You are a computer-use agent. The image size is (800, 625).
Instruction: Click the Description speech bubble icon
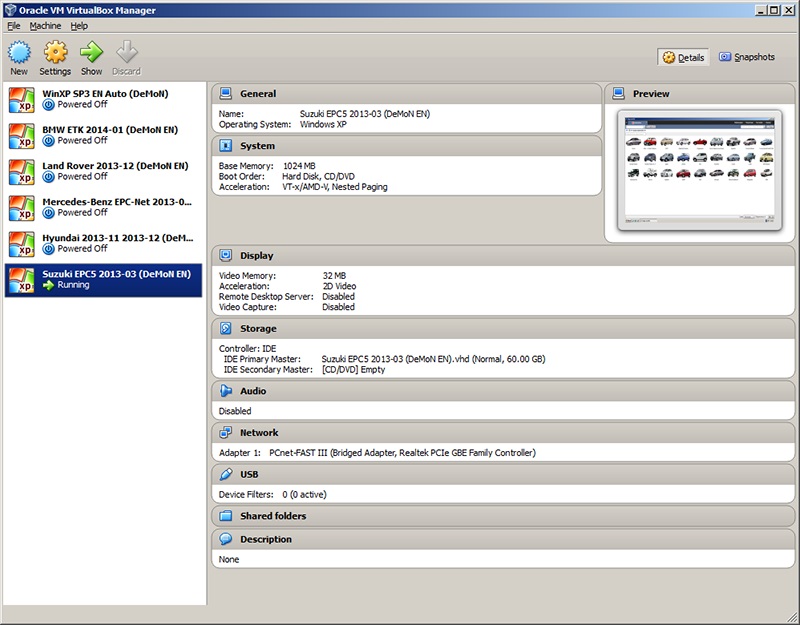225,539
